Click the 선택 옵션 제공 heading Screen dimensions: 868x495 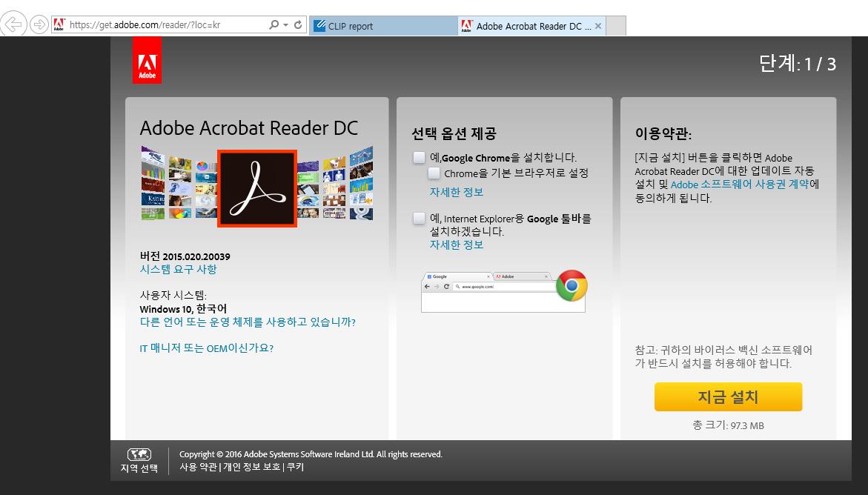tap(454, 133)
